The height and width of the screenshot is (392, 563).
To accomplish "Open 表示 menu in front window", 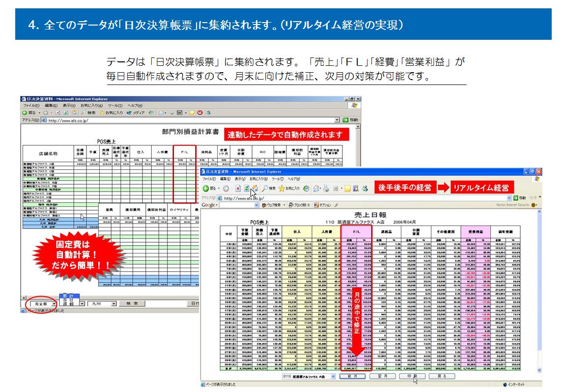I will click(240, 179).
